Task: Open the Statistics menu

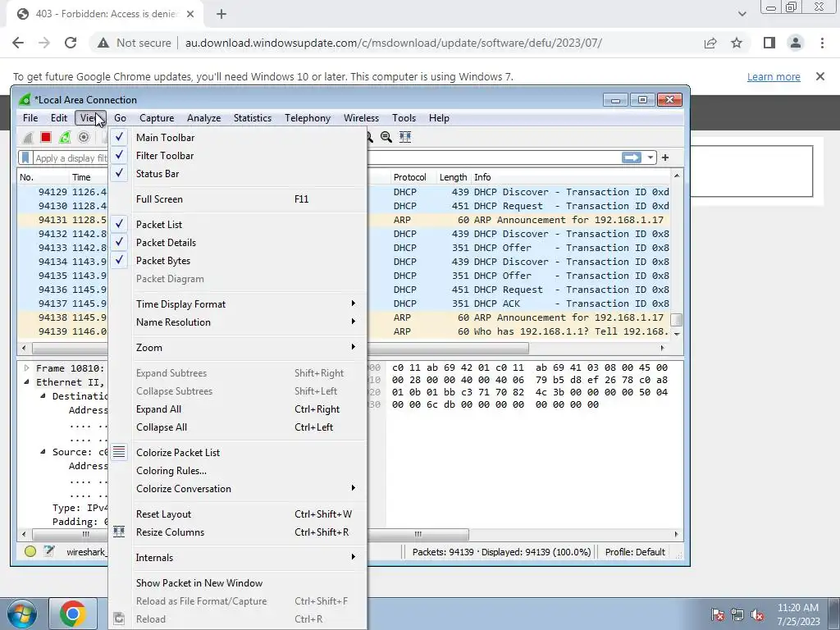Action: [x=253, y=118]
